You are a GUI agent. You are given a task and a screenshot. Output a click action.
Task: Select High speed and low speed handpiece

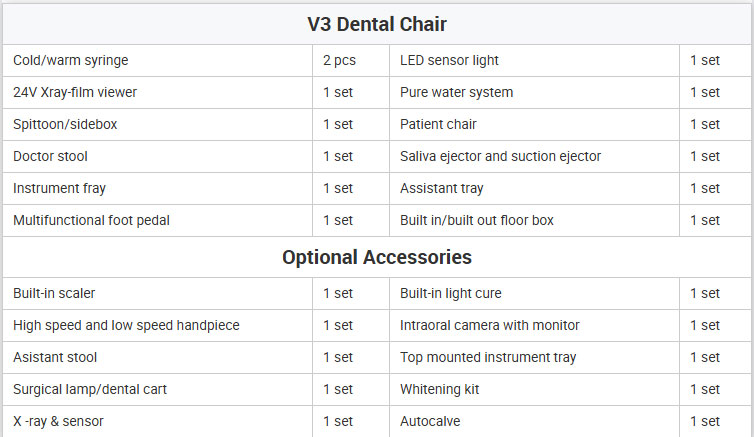[126, 325]
